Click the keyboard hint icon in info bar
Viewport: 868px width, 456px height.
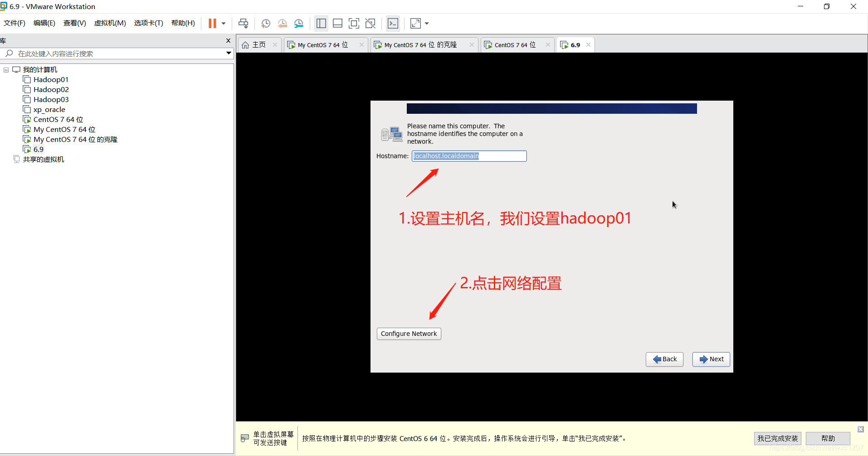(x=245, y=438)
